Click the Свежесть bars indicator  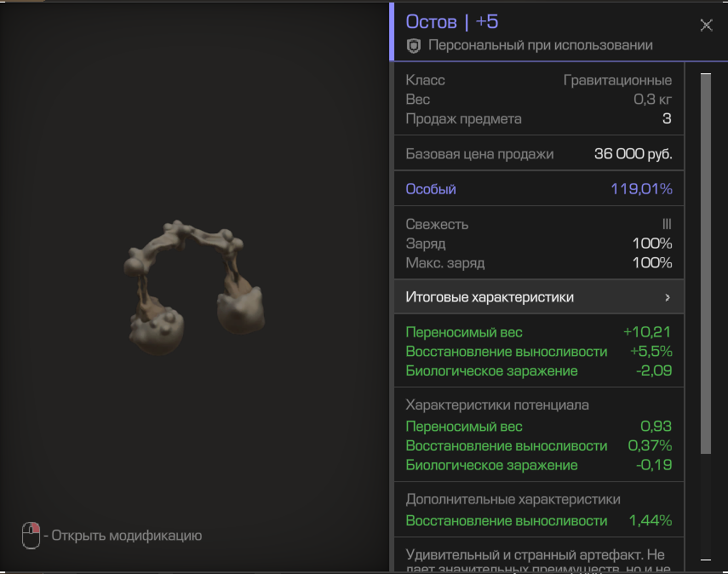pyautogui.click(x=667, y=224)
